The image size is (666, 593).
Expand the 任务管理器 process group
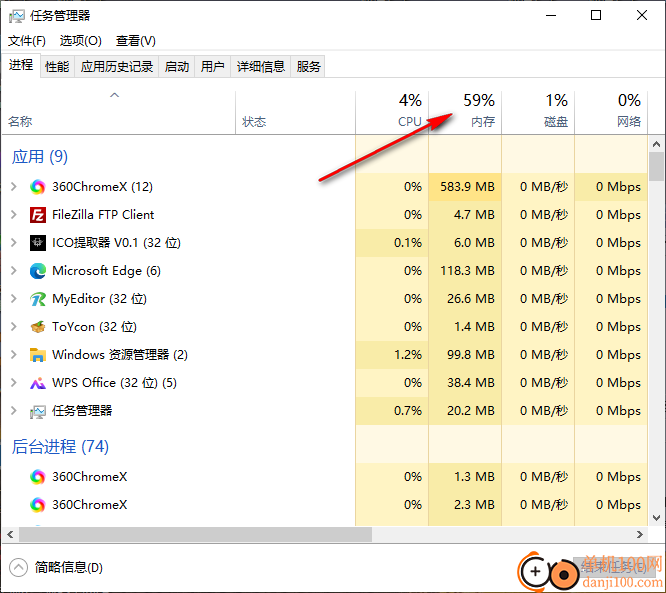pos(14,411)
